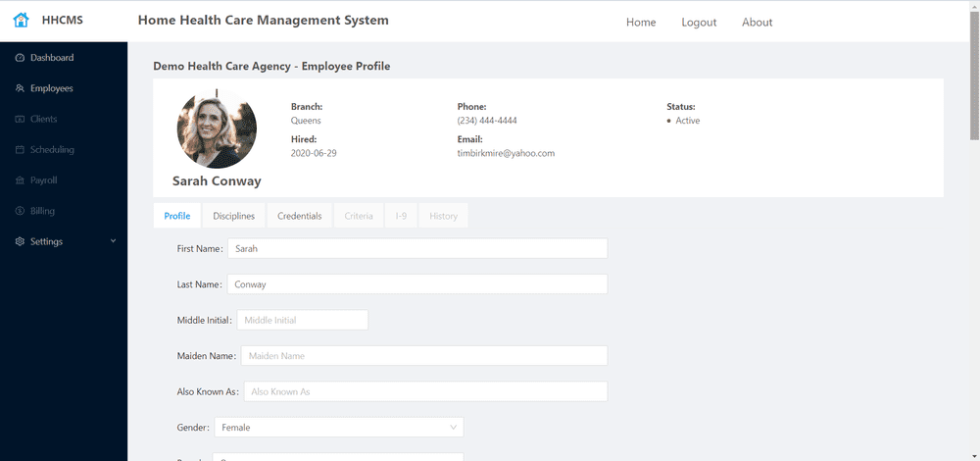Click the Logout link

[699, 23]
